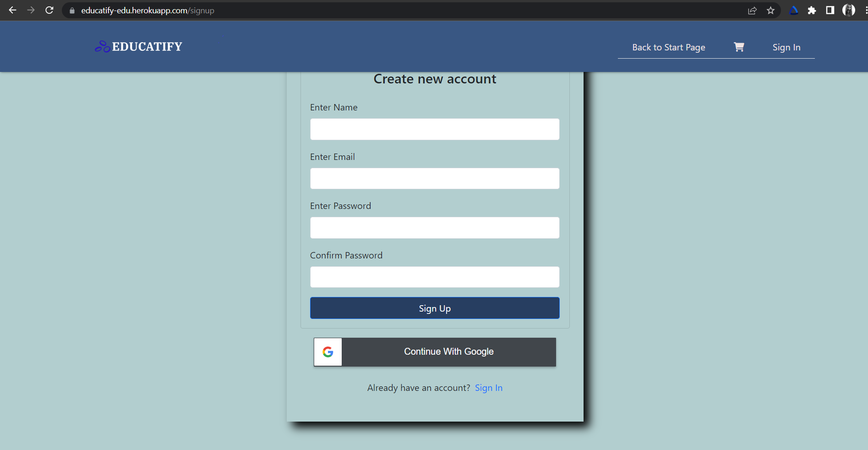Reload the signup page
Image resolution: width=868 pixels, height=450 pixels.
coord(49,10)
